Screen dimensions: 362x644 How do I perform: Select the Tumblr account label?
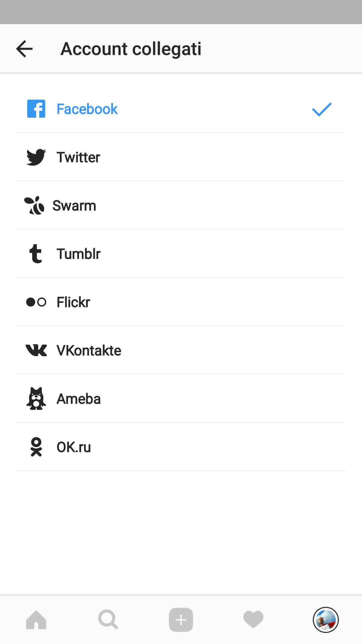pyautogui.click(x=78, y=254)
